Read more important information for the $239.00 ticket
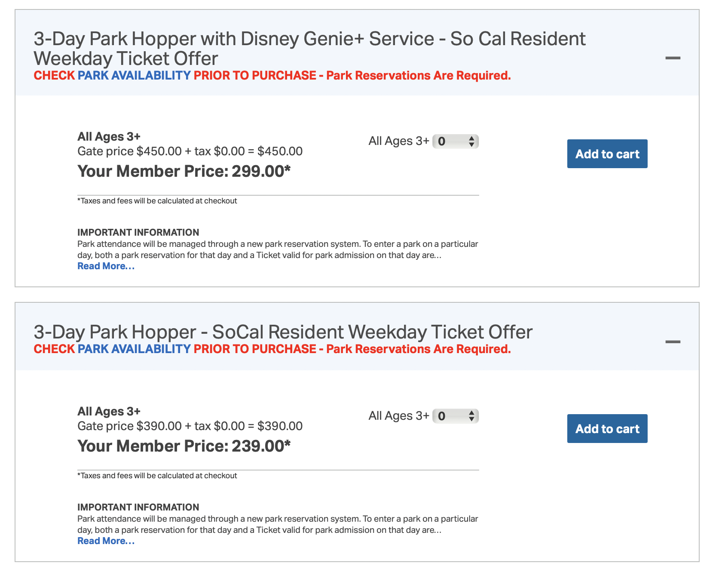Viewport: 728px width, 572px height. 106,541
